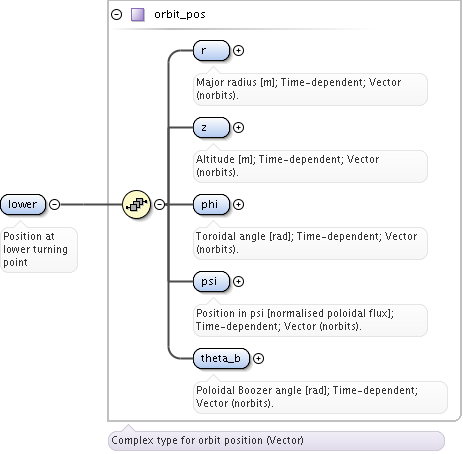This screenshot has width=463, height=454.
Task: Click the Major radius annotation text
Action: coord(298,89)
